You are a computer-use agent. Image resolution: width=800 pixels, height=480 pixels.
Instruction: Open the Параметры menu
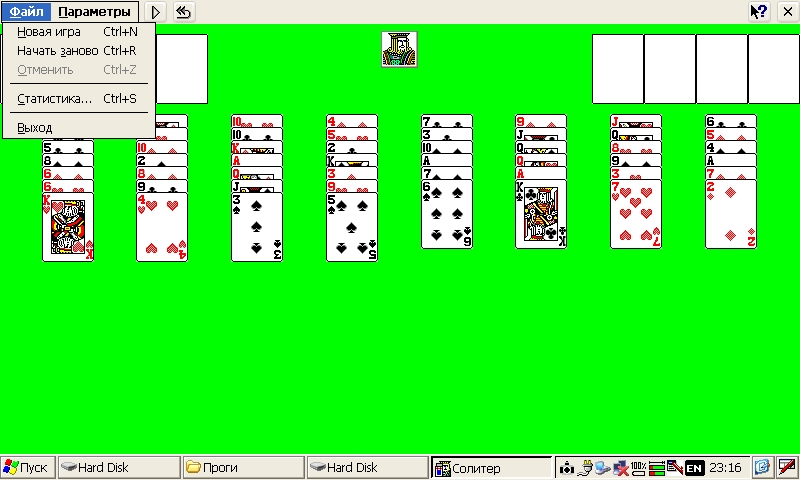(x=94, y=11)
